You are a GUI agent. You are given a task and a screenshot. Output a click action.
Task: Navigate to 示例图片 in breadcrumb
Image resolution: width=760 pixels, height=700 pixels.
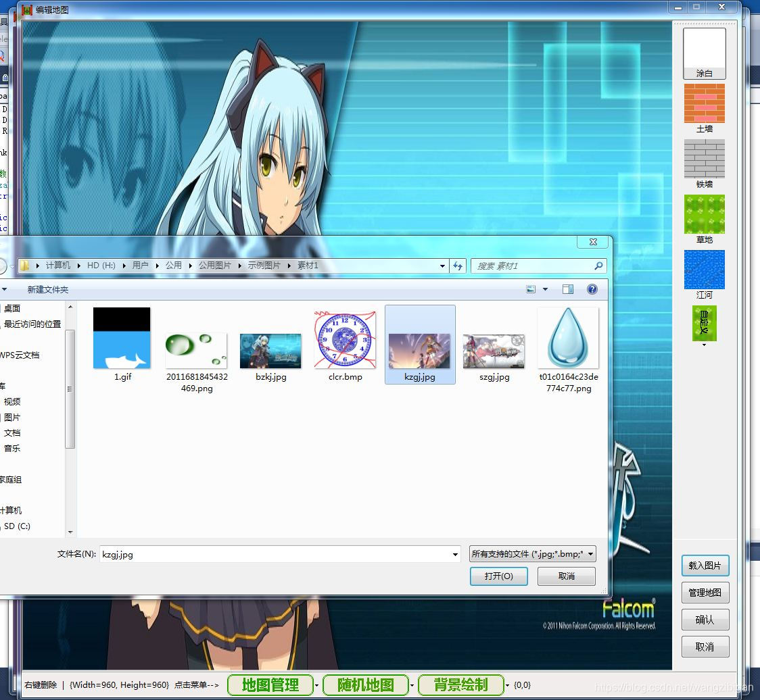pyautogui.click(x=264, y=266)
